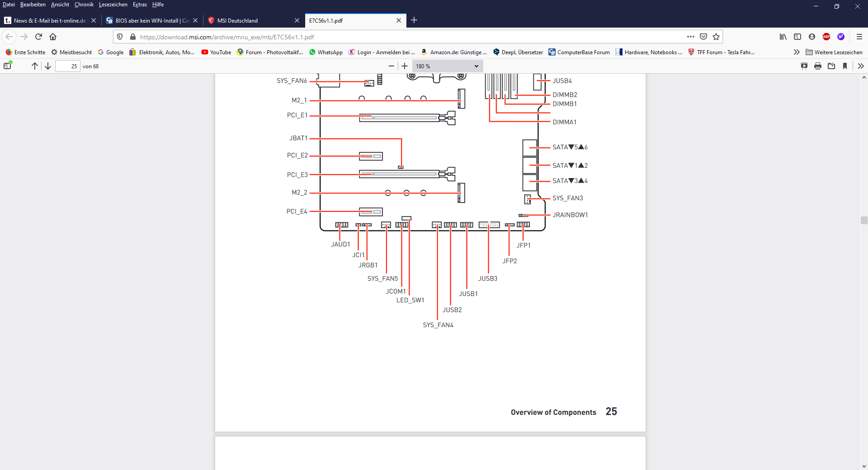868x470 pixels.
Task: Open ComputerBase Forum bookmark
Action: (x=579, y=52)
